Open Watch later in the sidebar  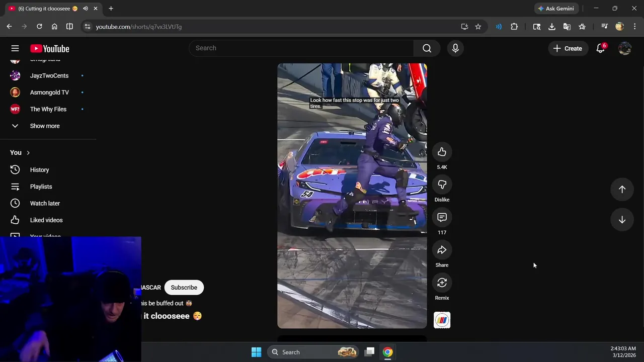45,203
